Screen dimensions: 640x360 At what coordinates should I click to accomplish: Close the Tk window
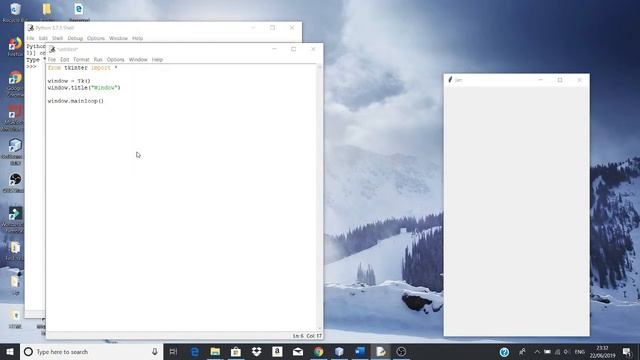[579, 80]
